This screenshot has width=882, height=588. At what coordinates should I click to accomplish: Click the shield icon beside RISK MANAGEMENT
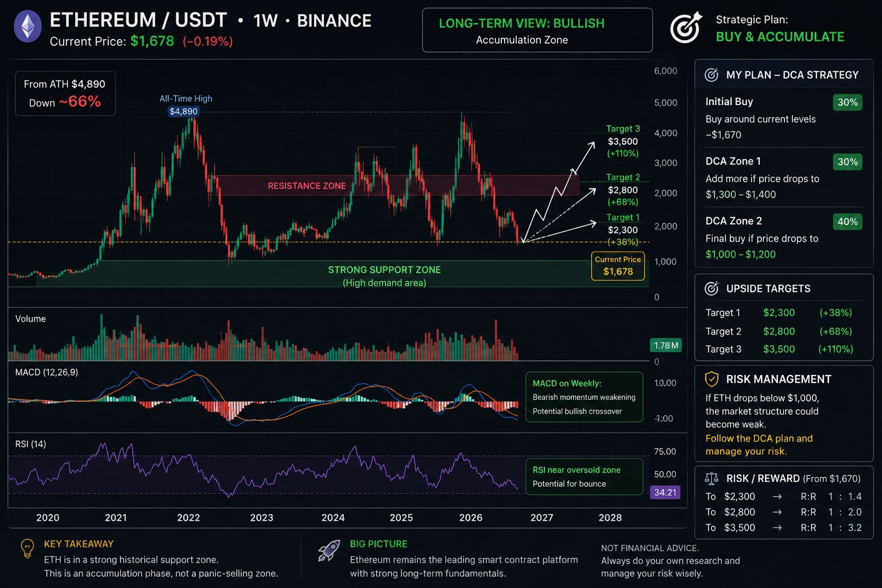coord(711,379)
